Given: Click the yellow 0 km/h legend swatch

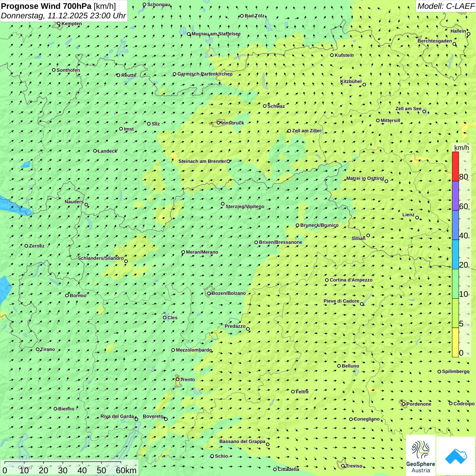Looking at the screenshot, I should point(455,342).
